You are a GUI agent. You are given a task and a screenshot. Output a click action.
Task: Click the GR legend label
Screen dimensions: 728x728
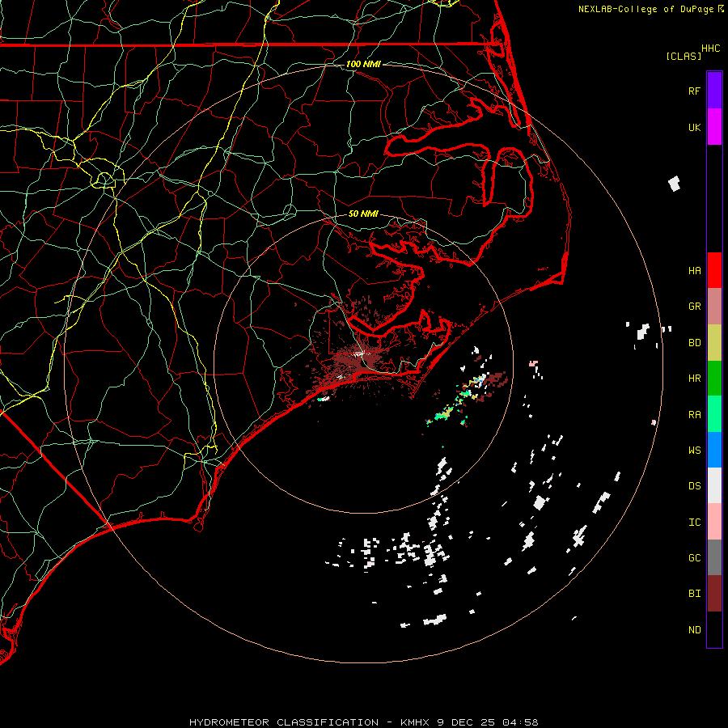[x=694, y=307]
